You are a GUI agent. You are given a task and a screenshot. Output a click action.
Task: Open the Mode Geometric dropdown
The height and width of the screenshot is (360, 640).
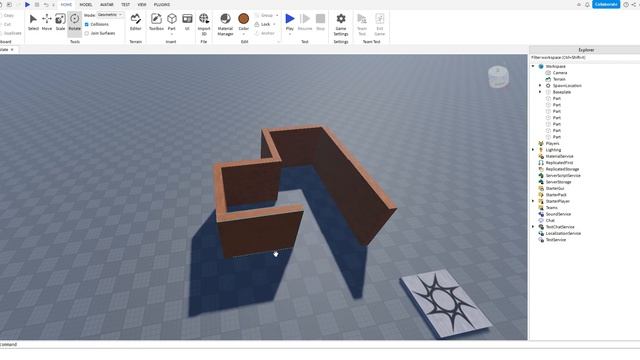tap(110, 15)
